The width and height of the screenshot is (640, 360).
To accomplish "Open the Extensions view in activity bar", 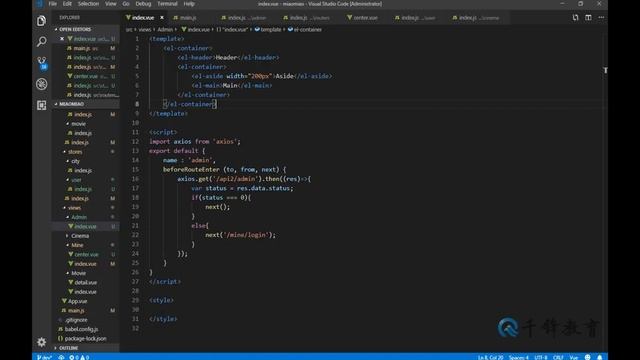I will tap(41, 105).
